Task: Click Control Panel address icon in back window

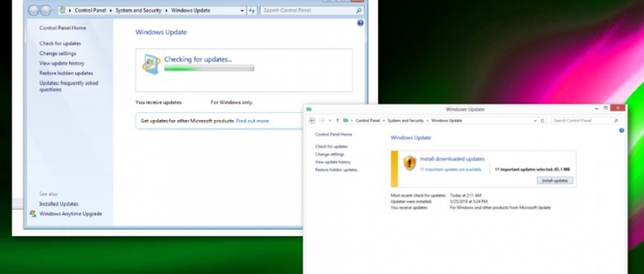Action: tap(62, 11)
